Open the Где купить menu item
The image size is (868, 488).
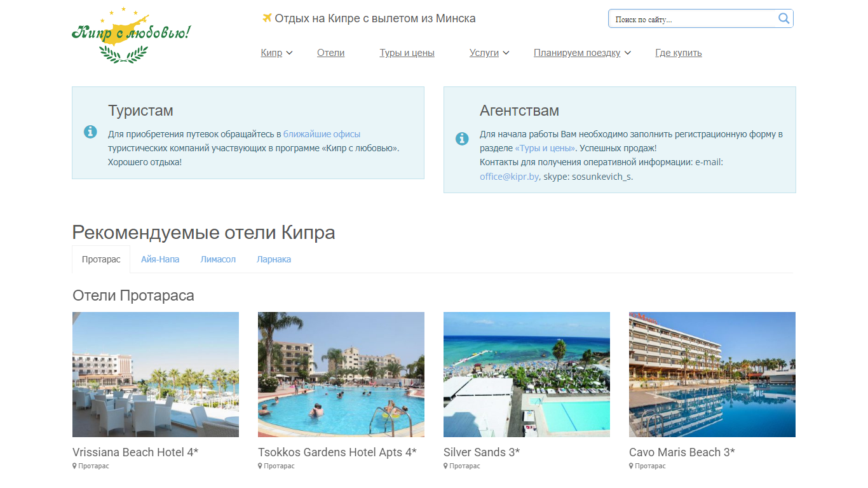tap(679, 53)
